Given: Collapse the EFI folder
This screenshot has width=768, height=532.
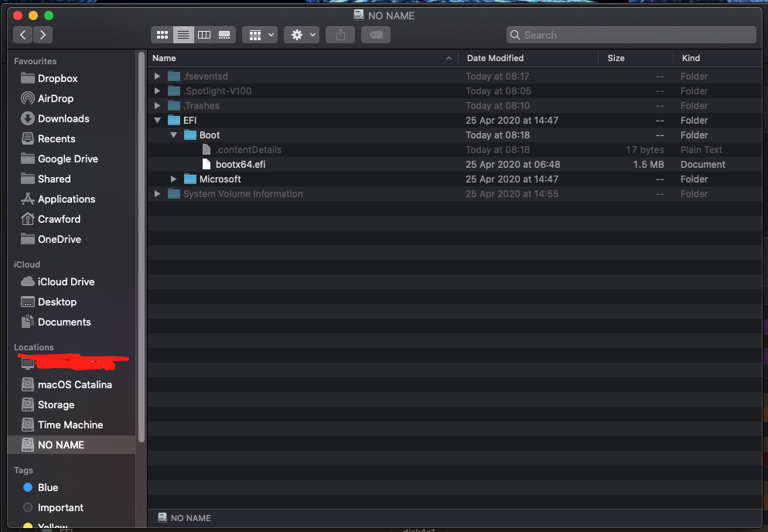Looking at the screenshot, I should point(157,120).
